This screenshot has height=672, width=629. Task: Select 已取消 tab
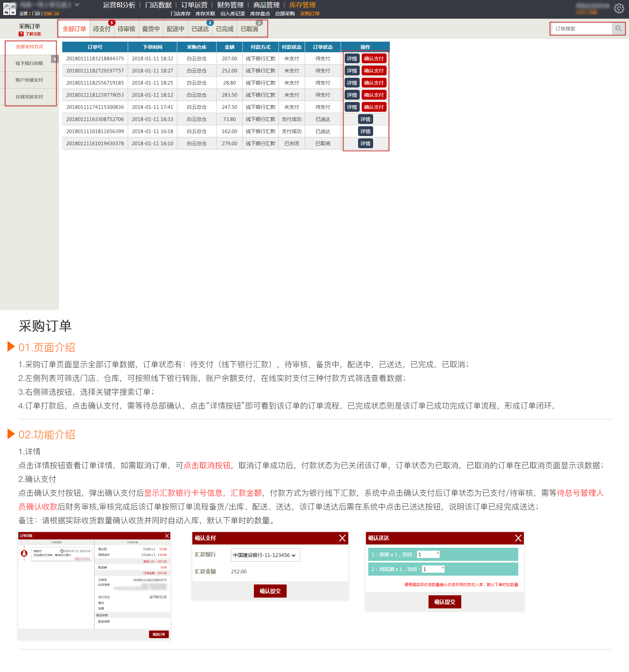[x=249, y=29]
